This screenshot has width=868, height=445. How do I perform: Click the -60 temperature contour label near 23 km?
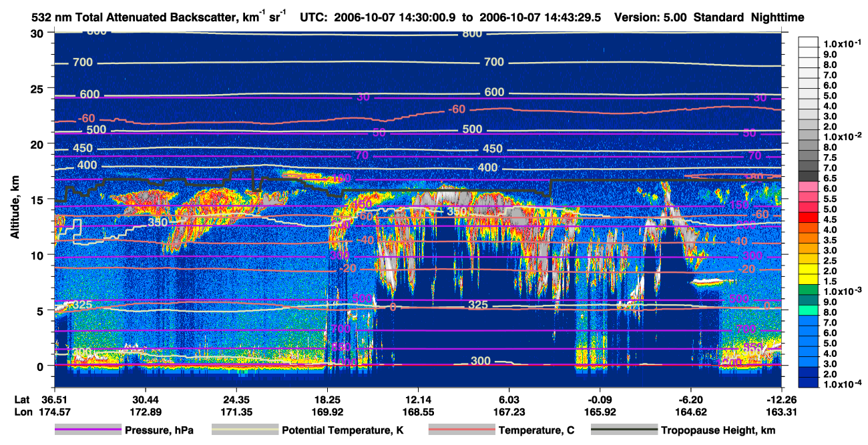coord(457,109)
